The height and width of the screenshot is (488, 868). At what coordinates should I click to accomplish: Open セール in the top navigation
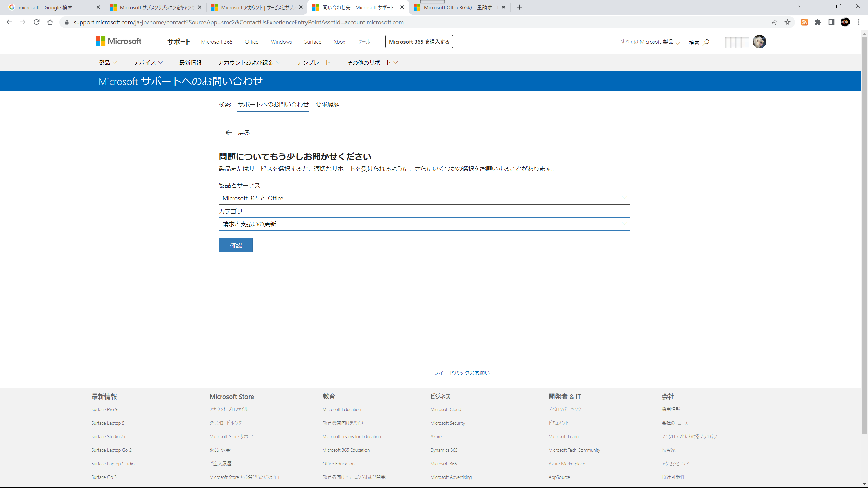364,42
